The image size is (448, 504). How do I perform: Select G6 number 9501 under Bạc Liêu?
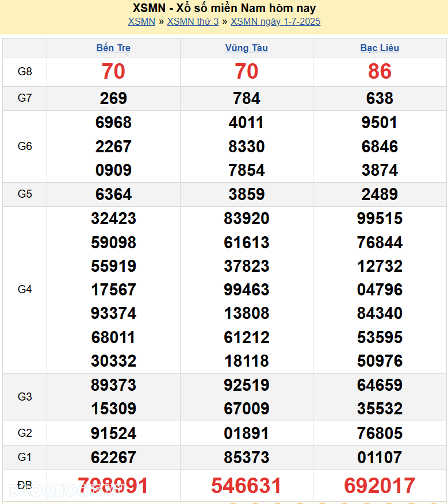coord(380,122)
